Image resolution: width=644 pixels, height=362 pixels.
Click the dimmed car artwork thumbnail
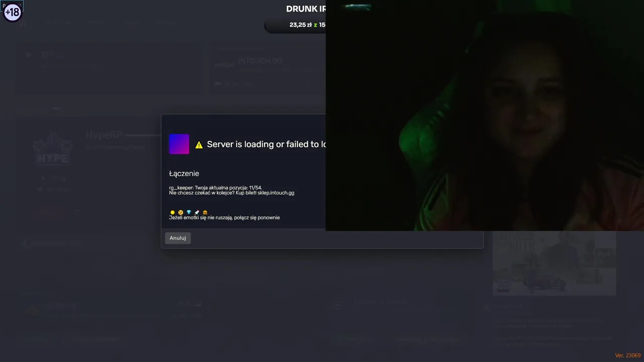tap(554, 263)
